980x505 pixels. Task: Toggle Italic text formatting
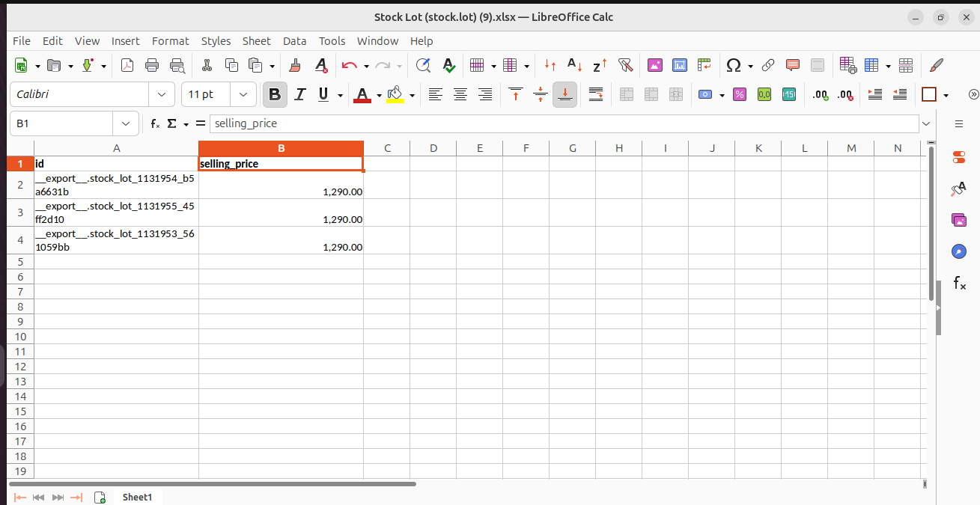[300, 94]
